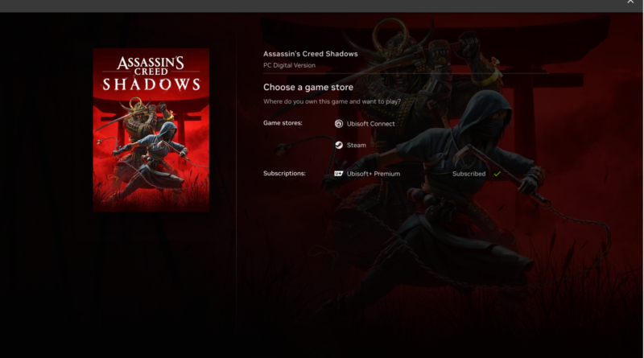Image resolution: width=644 pixels, height=358 pixels.
Task: Click the Subscriptions label
Action: point(284,174)
